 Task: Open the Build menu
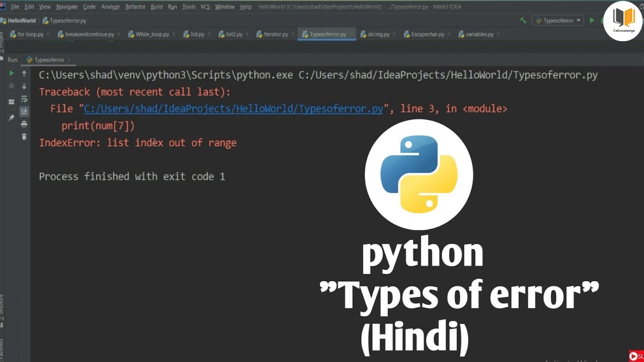tap(156, 7)
